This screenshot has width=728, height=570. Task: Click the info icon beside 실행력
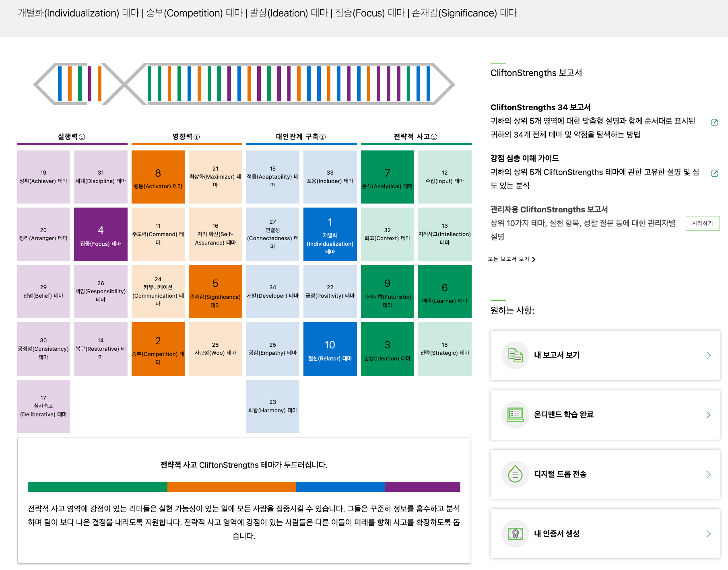82,137
